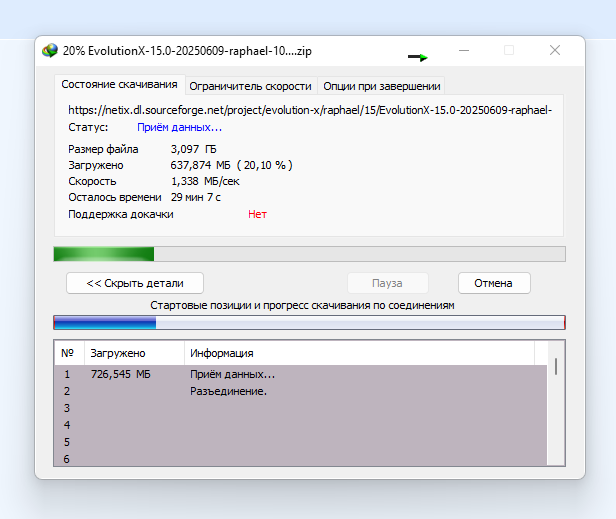This screenshot has width=616, height=519.
Task: Select connection row 2 Разъединение
Action: coord(301,391)
